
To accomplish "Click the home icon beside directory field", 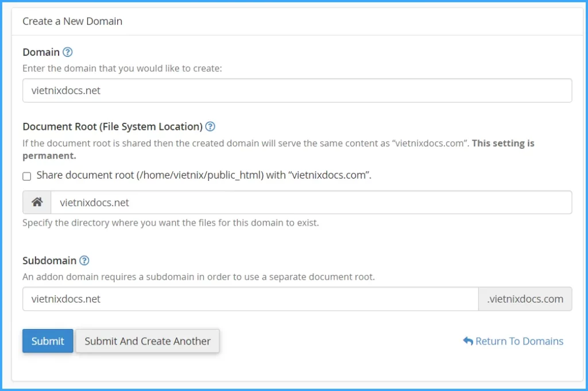I will coord(37,202).
